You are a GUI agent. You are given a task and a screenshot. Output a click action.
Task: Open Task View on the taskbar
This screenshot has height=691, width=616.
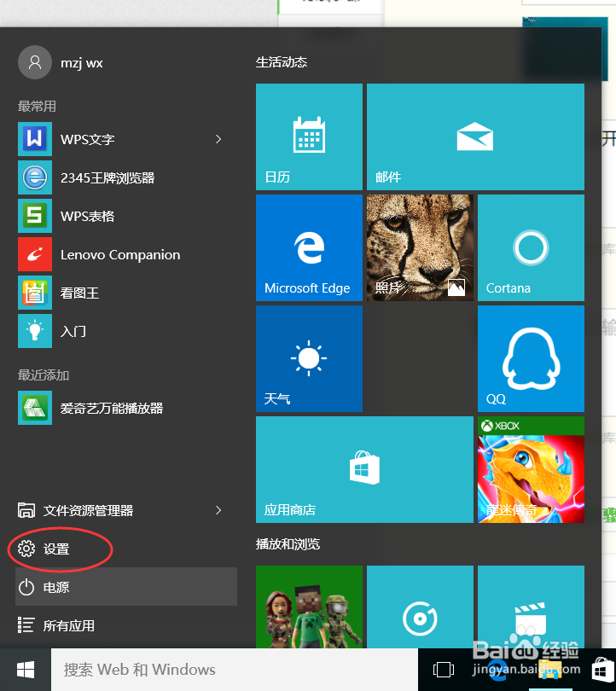click(x=444, y=670)
